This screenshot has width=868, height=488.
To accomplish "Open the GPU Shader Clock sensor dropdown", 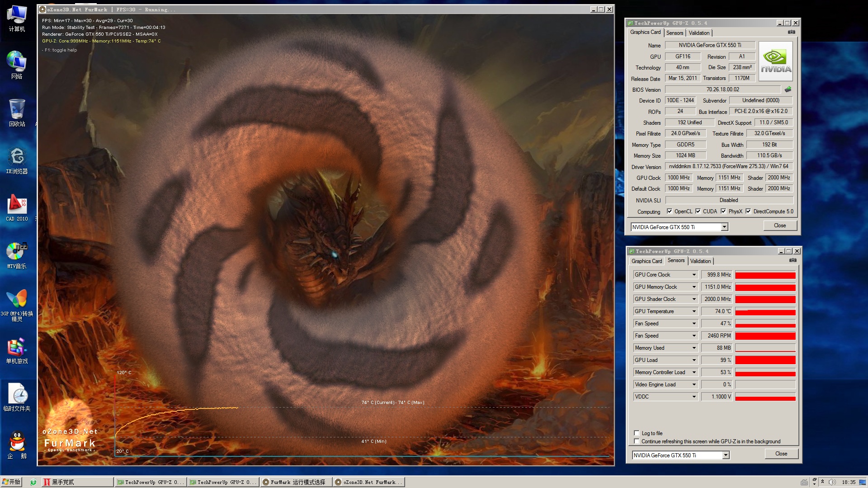I will click(694, 299).
